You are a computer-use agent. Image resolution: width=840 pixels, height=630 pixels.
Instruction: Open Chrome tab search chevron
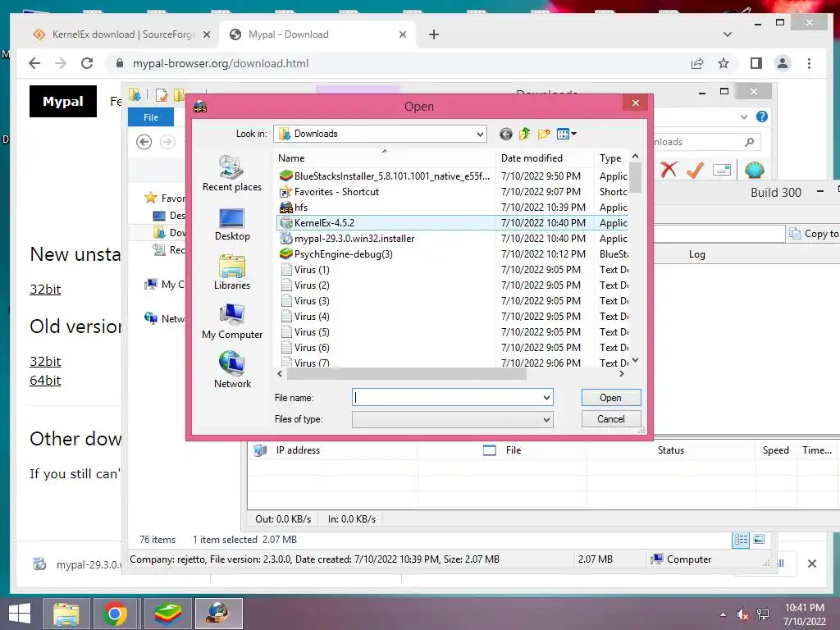pyautogui.click(x=728, y=34)
